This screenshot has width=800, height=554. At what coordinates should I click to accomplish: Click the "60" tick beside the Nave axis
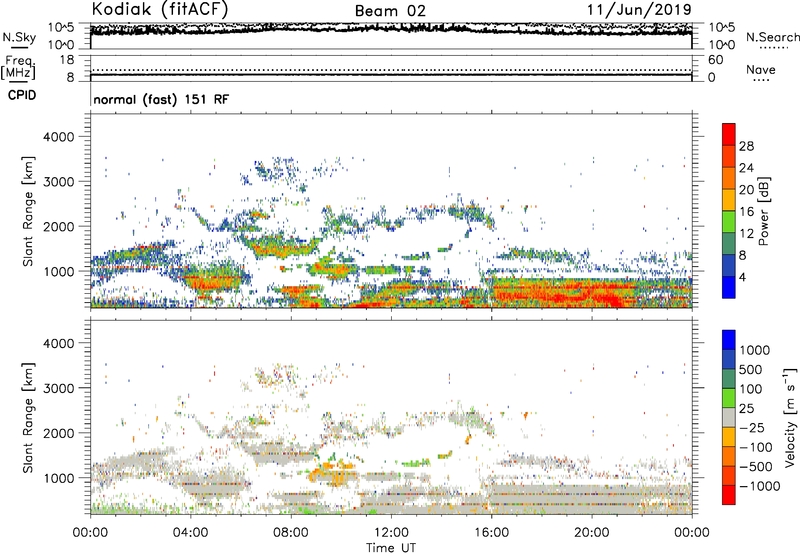point(715,60)
